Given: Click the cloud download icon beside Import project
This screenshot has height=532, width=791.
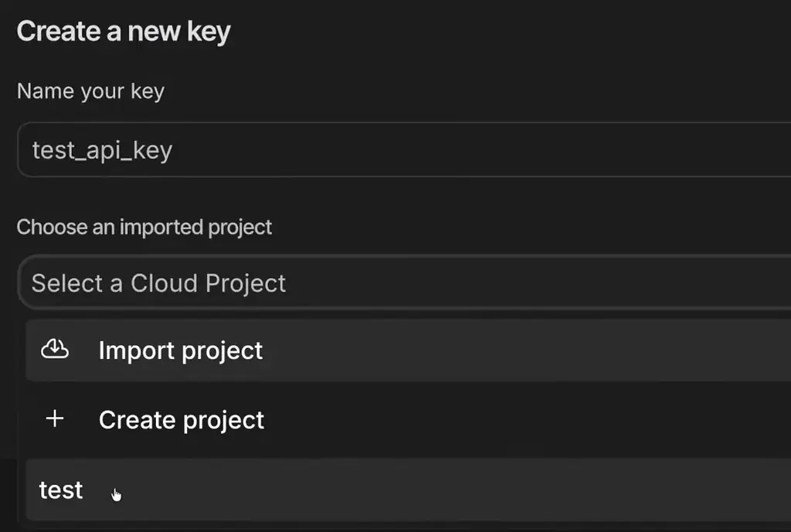Looking at the screenshot, I should click(55, 350).
